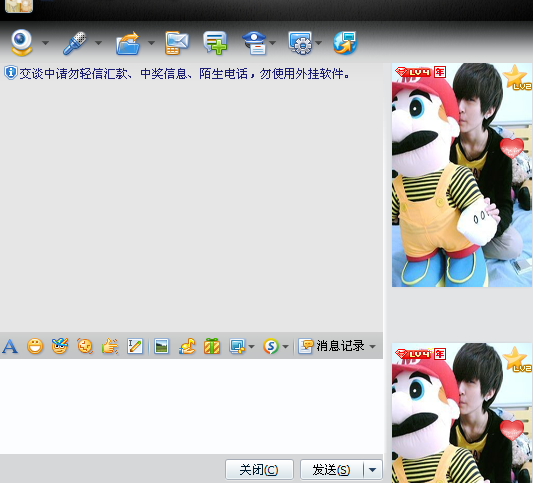Expand Sogou search options arrow

click(x=286, y=346)
